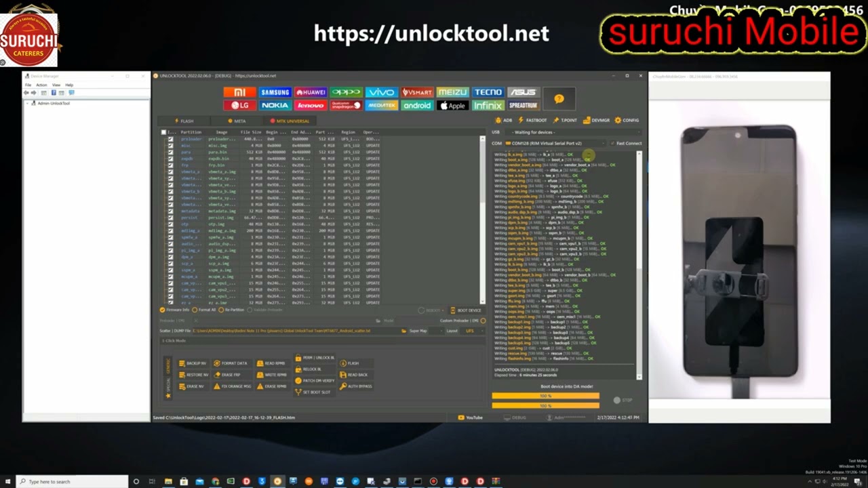Click the BACKUP NV button
Viewport: 868px width, 488px height.
193,363
